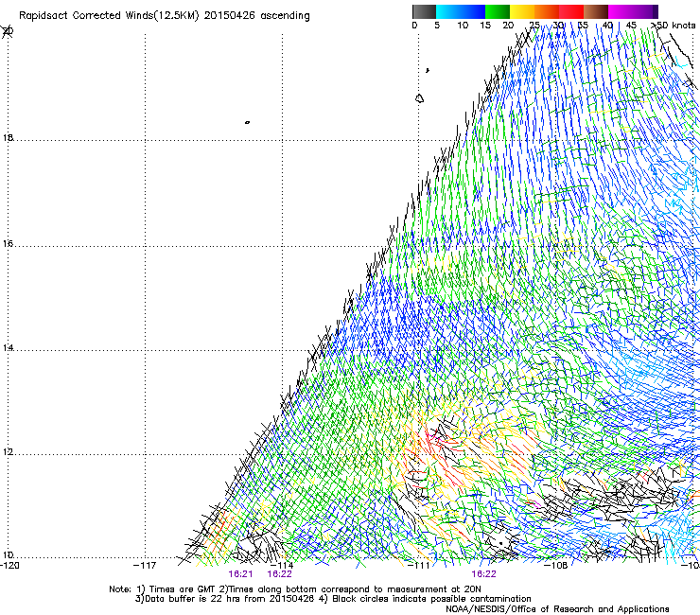Select the '20150426 ascending' date in the title
Screen dimensions: 700x615
(x=256, y=16)
